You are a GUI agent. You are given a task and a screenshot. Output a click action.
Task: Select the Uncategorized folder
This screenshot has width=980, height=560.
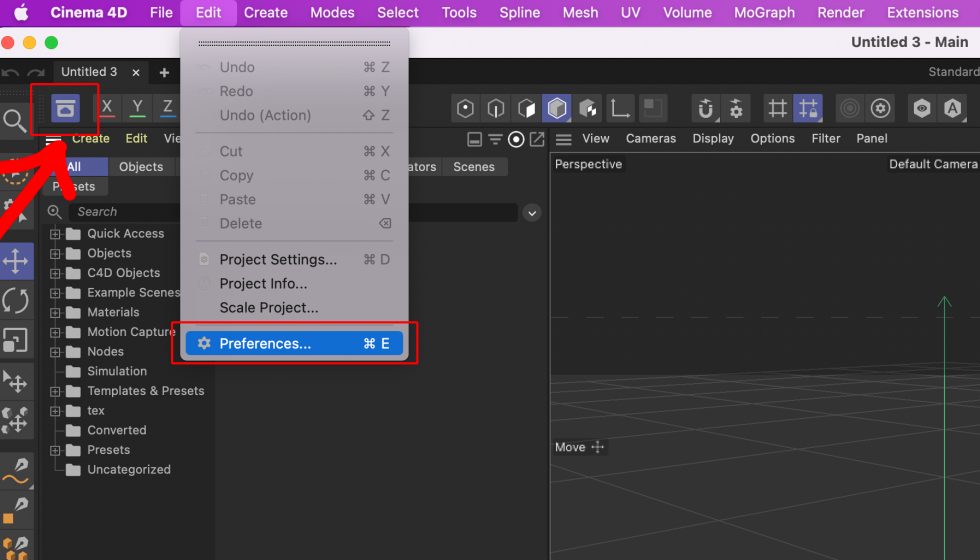[129, 469]
